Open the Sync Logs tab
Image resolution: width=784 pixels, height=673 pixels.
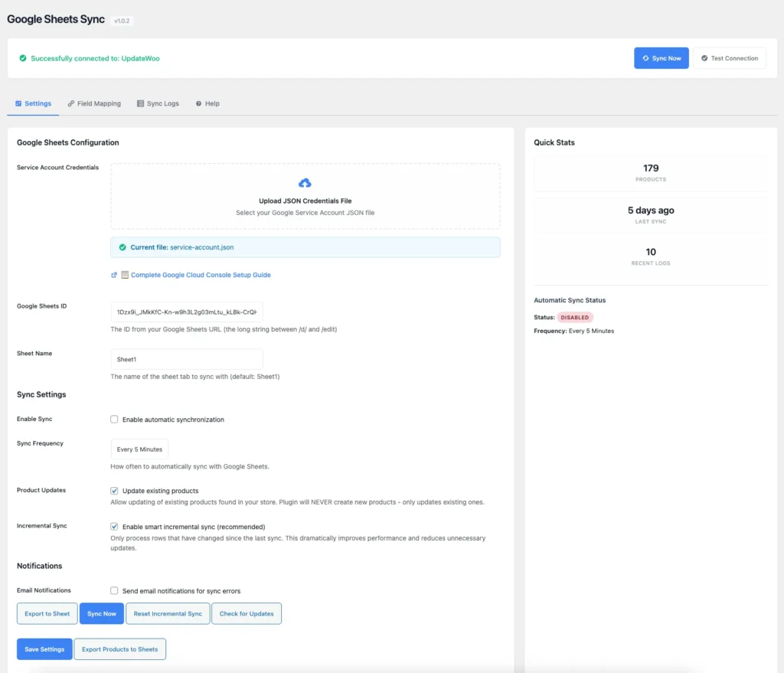click(162, 103)
